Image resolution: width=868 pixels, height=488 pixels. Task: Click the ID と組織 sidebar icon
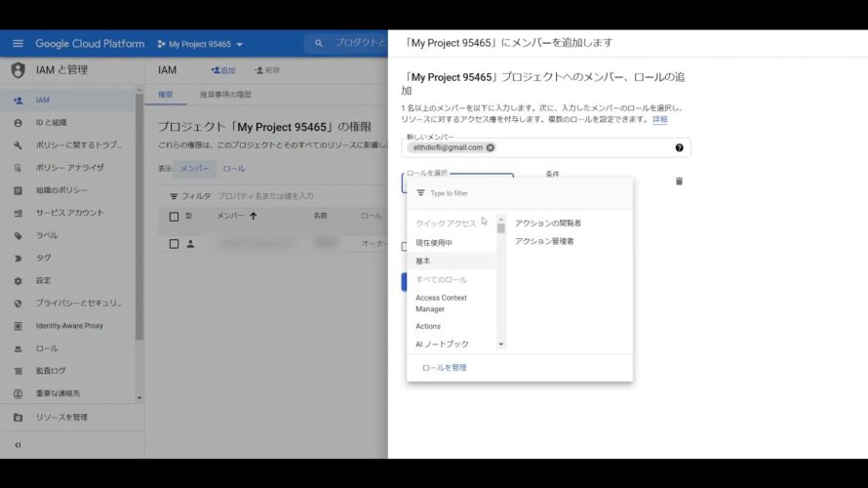[x=18, y=123]
